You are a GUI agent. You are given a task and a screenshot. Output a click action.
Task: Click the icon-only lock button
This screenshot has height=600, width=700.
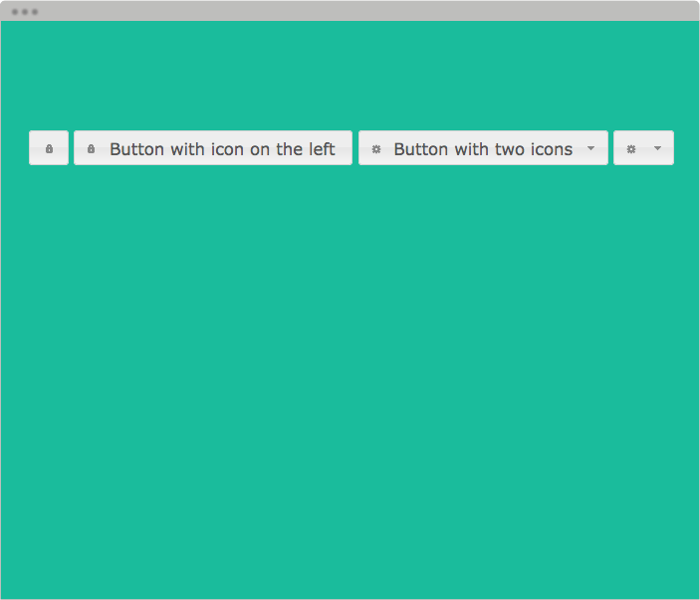click(x=49, y=148)
